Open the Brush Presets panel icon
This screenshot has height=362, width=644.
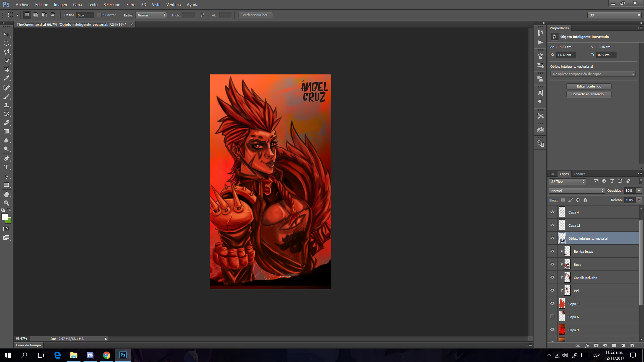coord(540,66)
